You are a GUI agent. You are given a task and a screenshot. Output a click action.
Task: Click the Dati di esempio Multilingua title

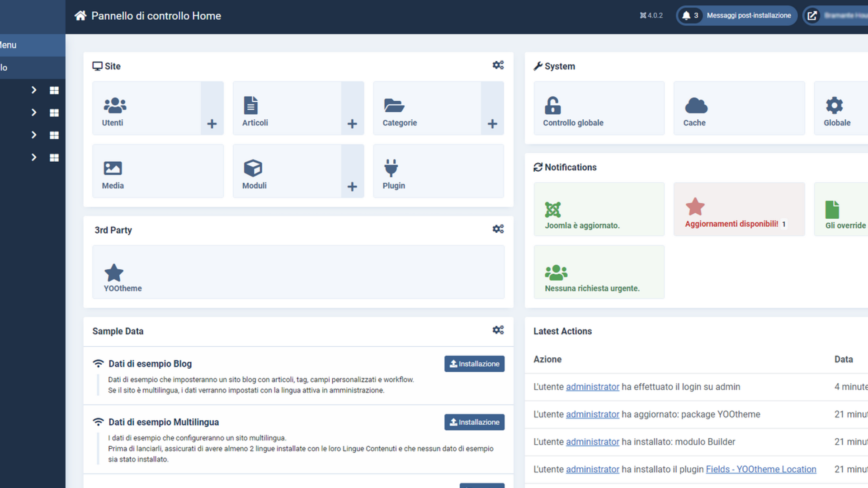(x=164, y=422)
